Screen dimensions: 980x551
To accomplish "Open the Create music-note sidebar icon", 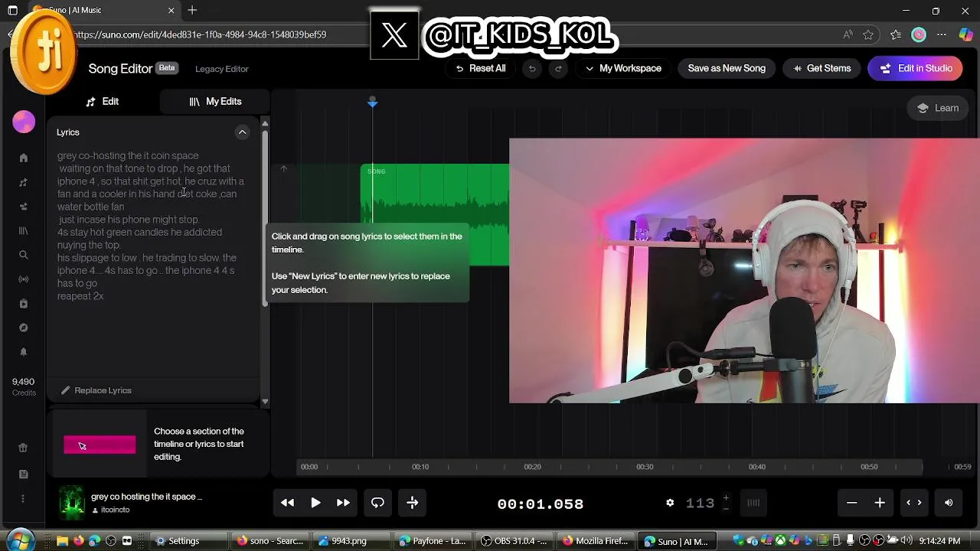I will coord(24,182).
